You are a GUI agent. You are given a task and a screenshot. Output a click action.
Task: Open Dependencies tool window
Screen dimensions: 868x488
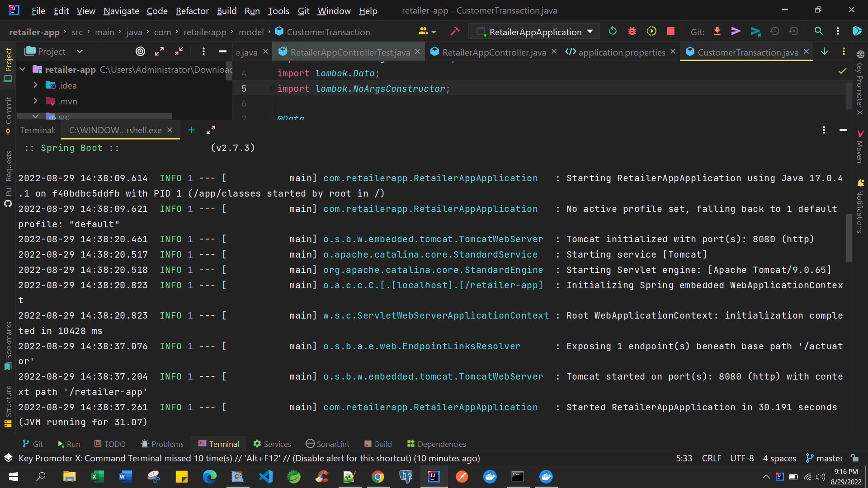click(436, 444)
